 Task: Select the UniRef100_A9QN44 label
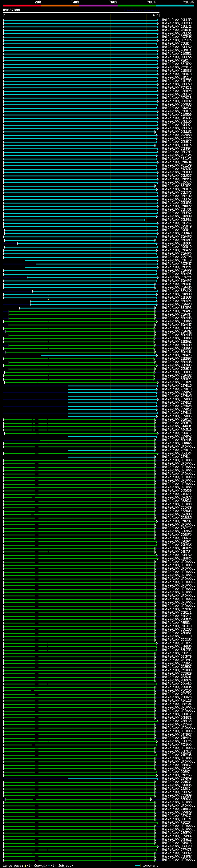(176, 230)
